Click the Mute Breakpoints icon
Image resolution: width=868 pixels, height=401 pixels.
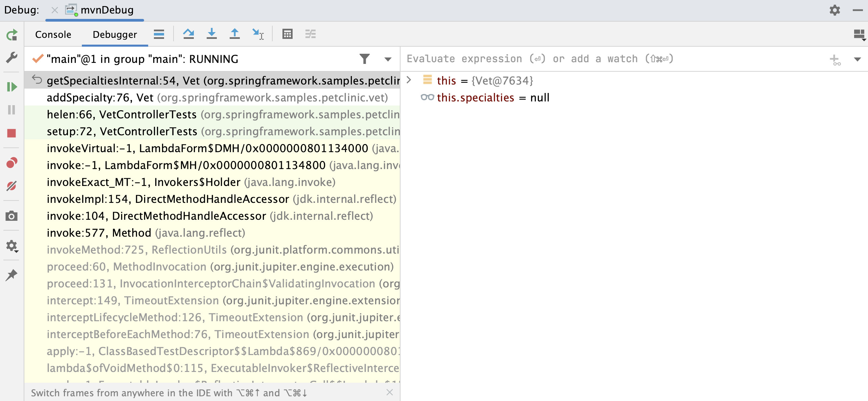coord(12,185)
